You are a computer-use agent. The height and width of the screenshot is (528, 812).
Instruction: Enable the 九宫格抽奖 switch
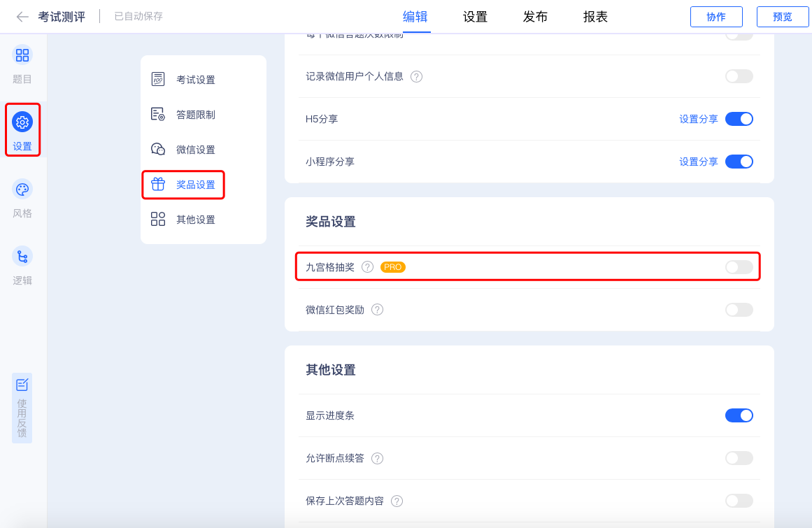click(739, 267)
